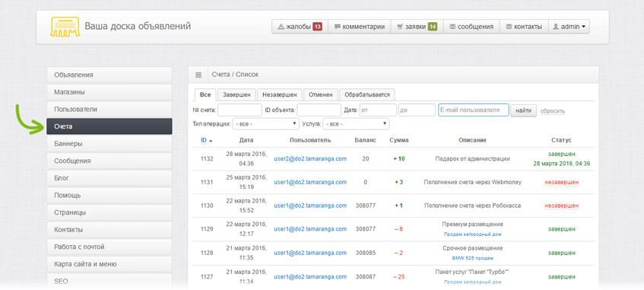Open Страницы in sidebar

tap(109, 212)
